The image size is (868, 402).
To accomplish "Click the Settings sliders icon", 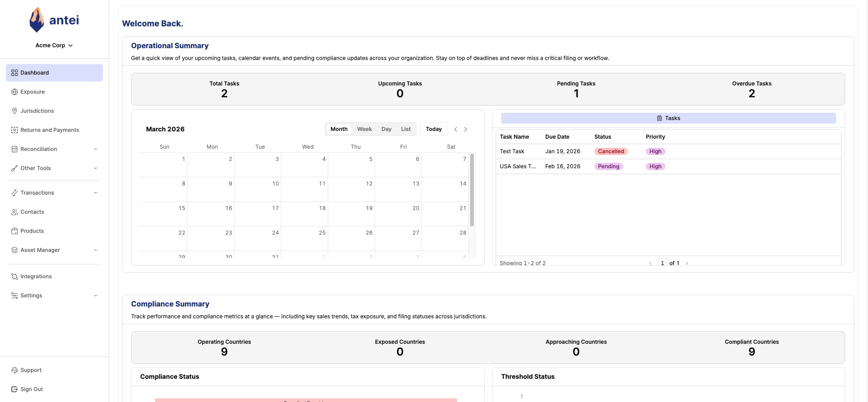I will [15, 296].
